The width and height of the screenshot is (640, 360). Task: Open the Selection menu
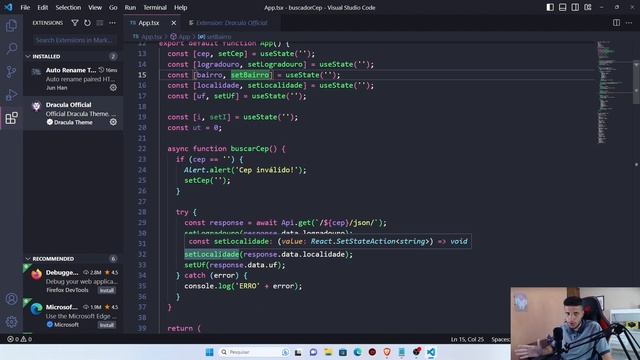coord(68,7)
